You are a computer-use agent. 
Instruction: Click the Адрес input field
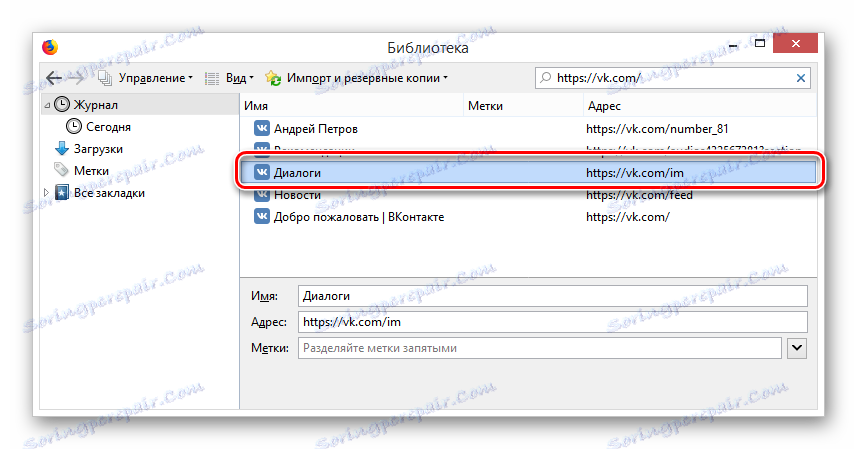click(553, 322)
